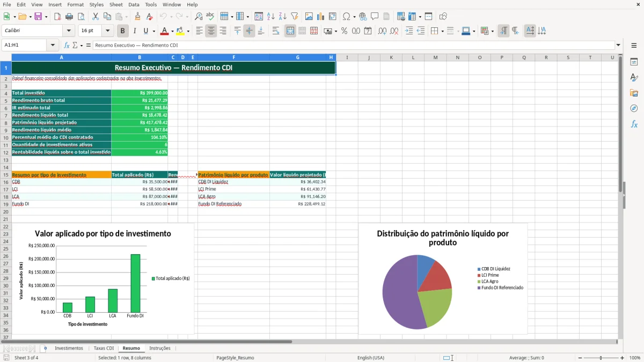Sort descending Z to A
The height and width of the screenshot is (362, 644).
(283, 17)
